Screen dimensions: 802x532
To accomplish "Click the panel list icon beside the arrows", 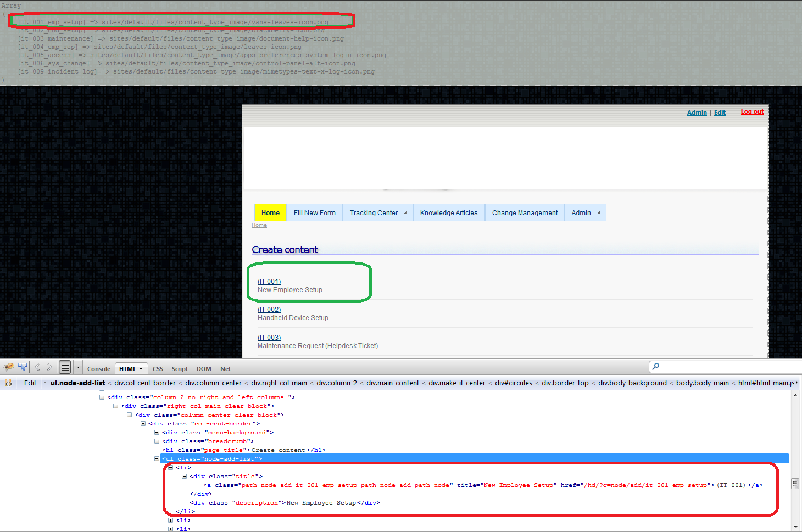I will click(x=64, y=367).
